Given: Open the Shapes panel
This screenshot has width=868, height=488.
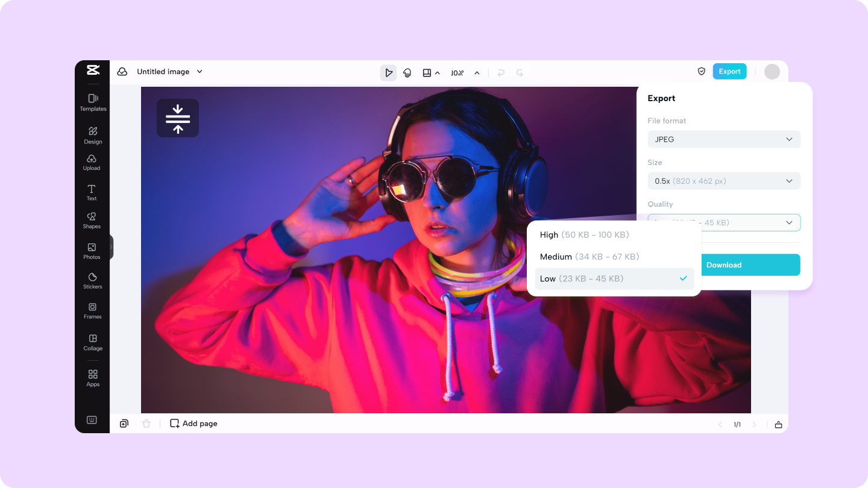Looking at the screenshot, I should pyautogui.click(x=92, y=221).
